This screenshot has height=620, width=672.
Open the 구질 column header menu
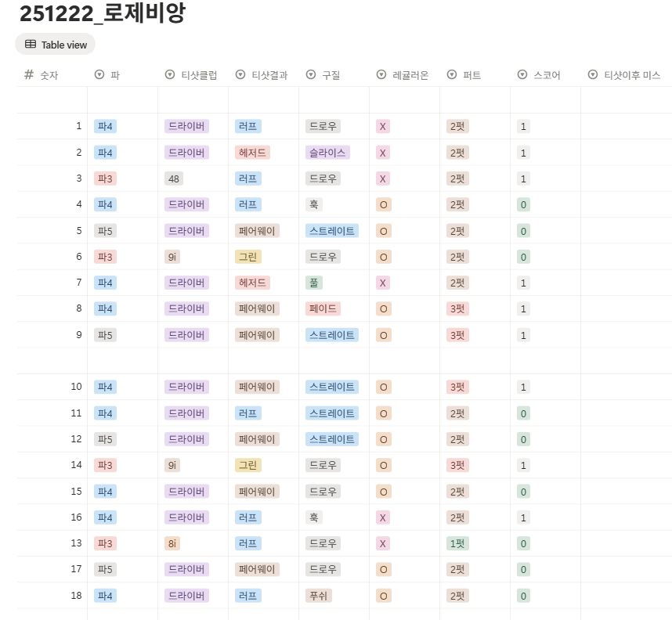click(334, 75)
